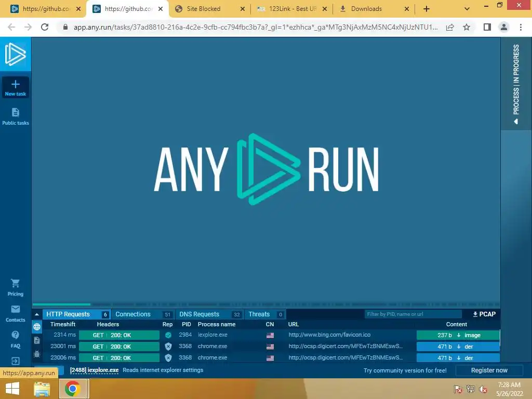Switch to DNS Requests tab

click(x=210, y=314)
